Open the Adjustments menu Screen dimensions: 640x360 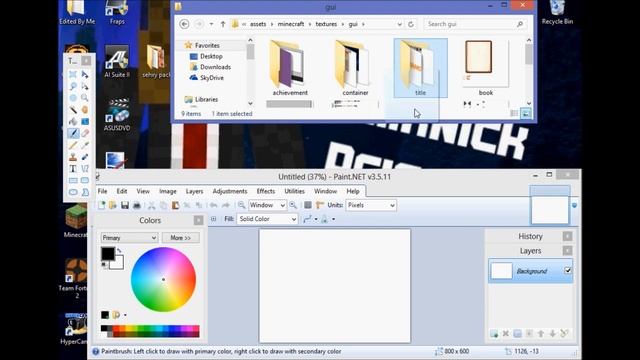coord(230,191)
